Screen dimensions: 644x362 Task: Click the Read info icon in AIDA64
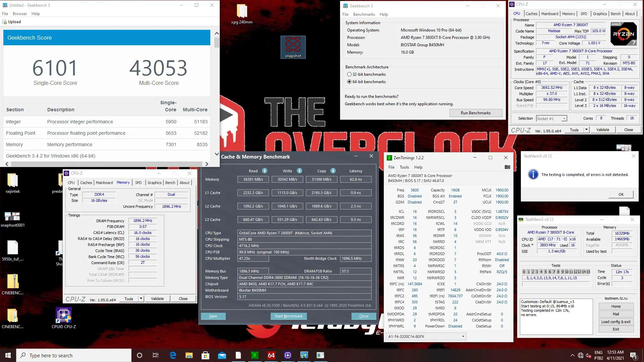click(x=265, y=171)
